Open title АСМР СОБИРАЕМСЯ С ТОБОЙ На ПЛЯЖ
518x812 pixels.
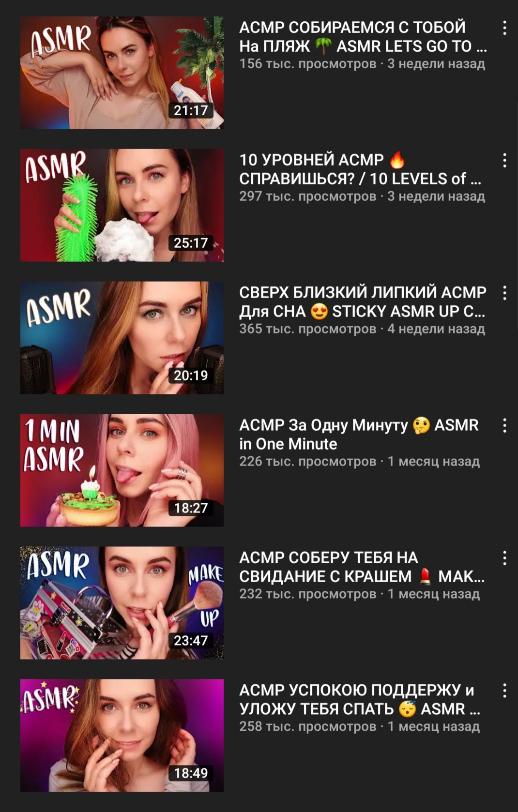[x=363, y=37]
